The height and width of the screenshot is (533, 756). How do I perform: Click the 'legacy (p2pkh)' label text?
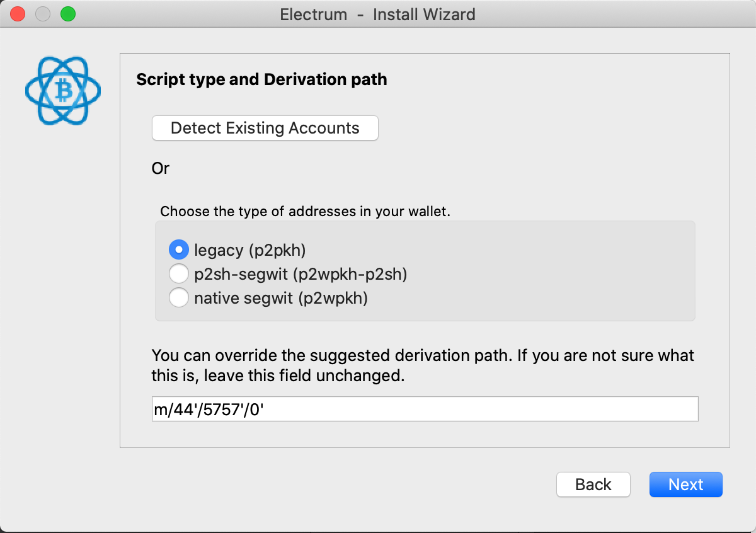[x=249, y=250]
